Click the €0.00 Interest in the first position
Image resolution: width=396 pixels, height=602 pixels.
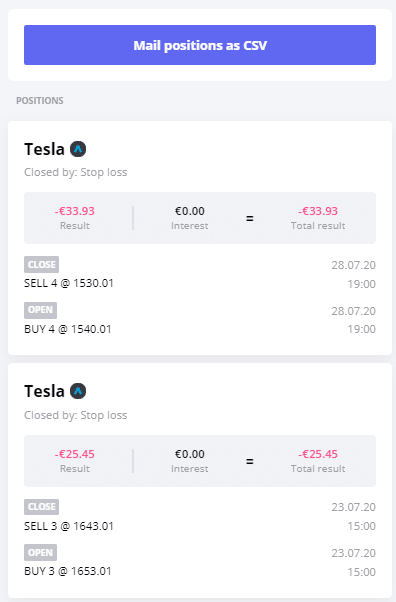point(190,211)
